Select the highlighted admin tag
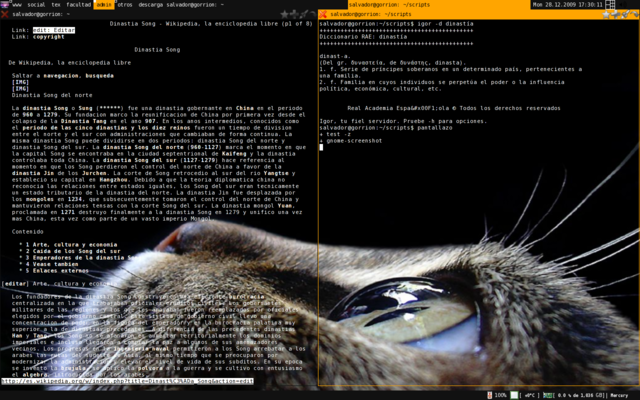This screenshot has width=640, height=400. click(104, 5)
